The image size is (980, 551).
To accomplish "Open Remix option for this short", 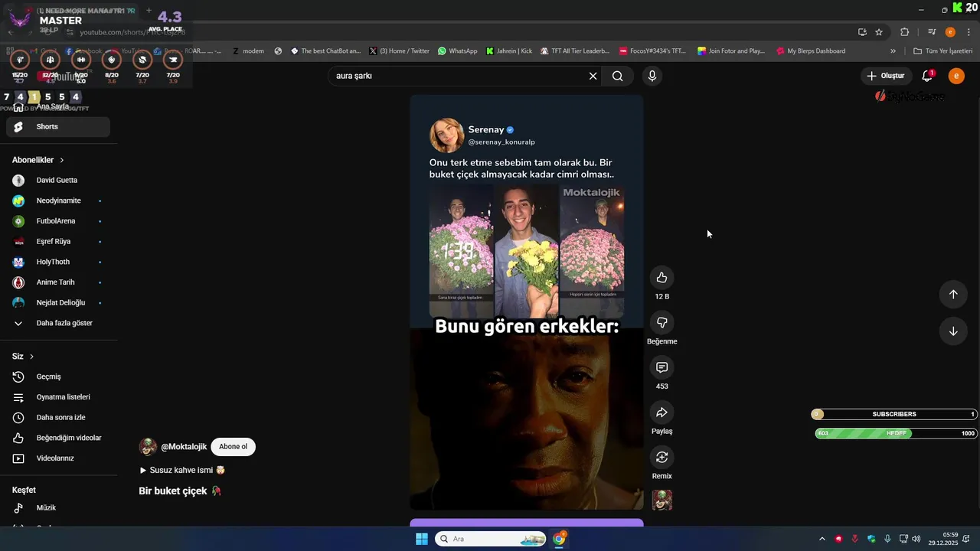I will coord(662,457).
